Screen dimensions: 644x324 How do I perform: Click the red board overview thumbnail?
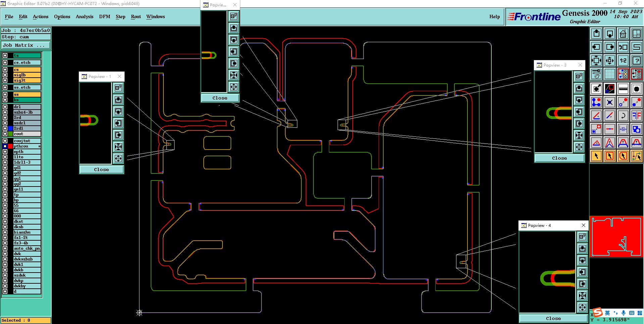[616, 237]
